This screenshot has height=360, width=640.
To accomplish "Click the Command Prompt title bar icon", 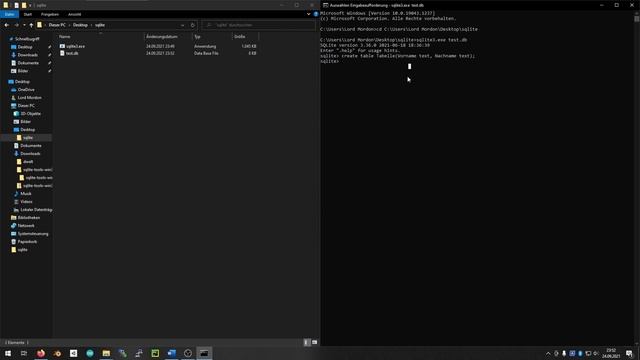I will pyautogui.click(x=326, y=5).
